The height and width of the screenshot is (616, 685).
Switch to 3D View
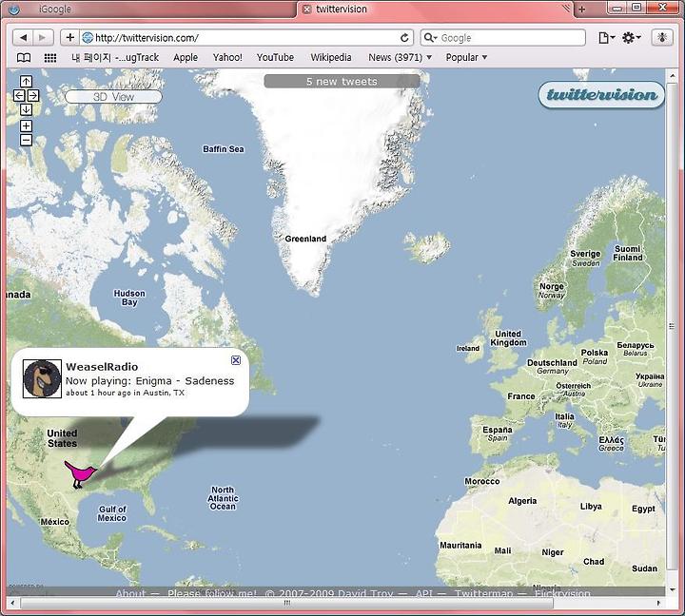pyautogui.click(x=113, y=97)
